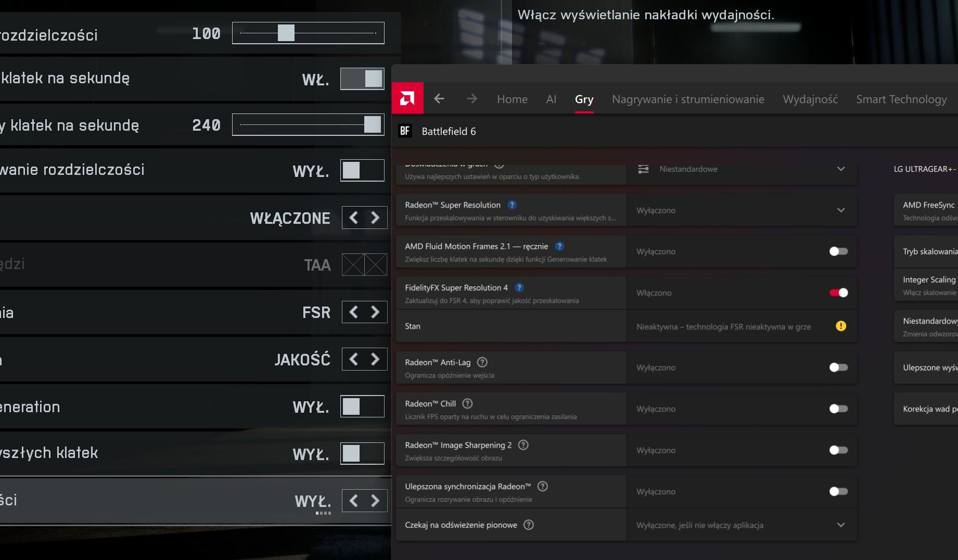Click the forward navigation arrow

472,99
